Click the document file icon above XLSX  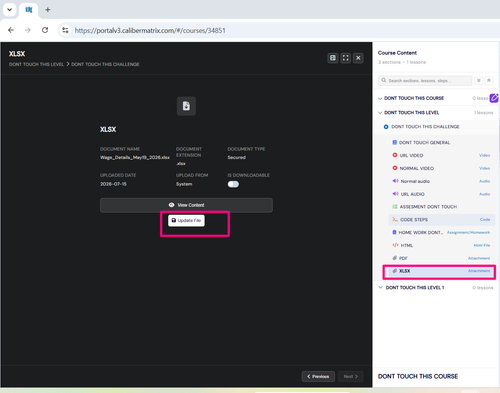(186, 106)
